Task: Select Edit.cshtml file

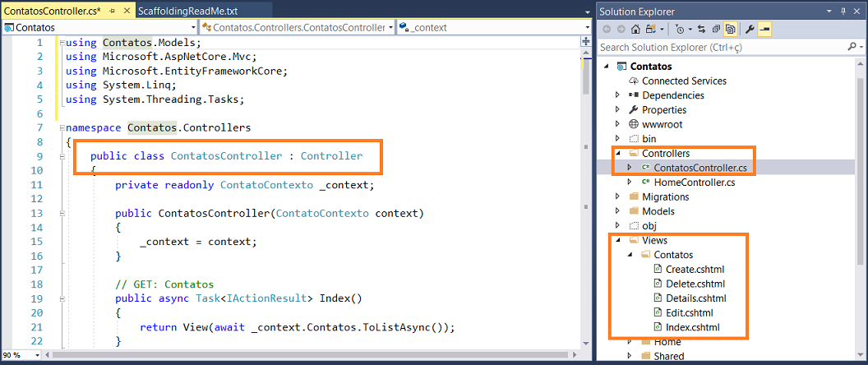Action: click(689, 312)
